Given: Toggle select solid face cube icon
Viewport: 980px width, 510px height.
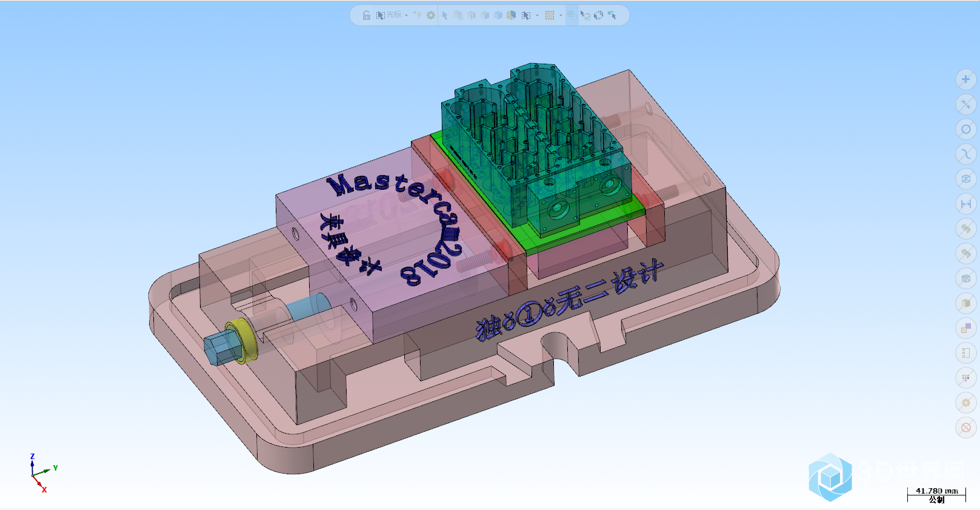Looking at the screenshot, I should (x=485, y=15).
